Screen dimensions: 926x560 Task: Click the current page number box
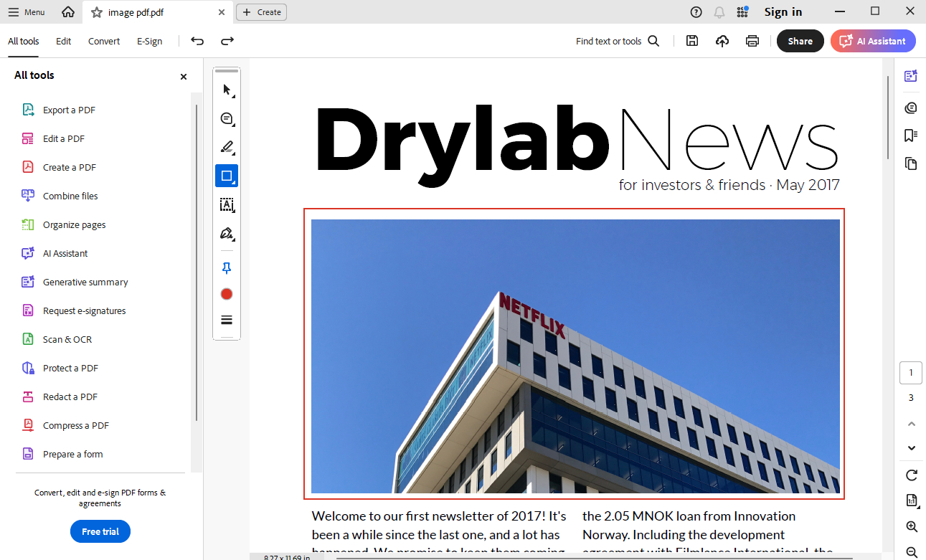[911, 373]
